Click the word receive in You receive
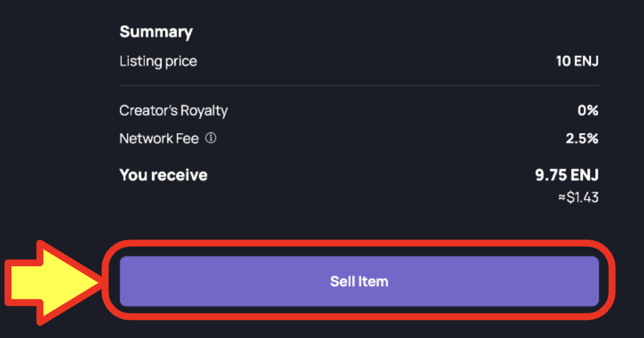Image resolution: width=644 pixels, height=338 pixels. pos(179,176)
